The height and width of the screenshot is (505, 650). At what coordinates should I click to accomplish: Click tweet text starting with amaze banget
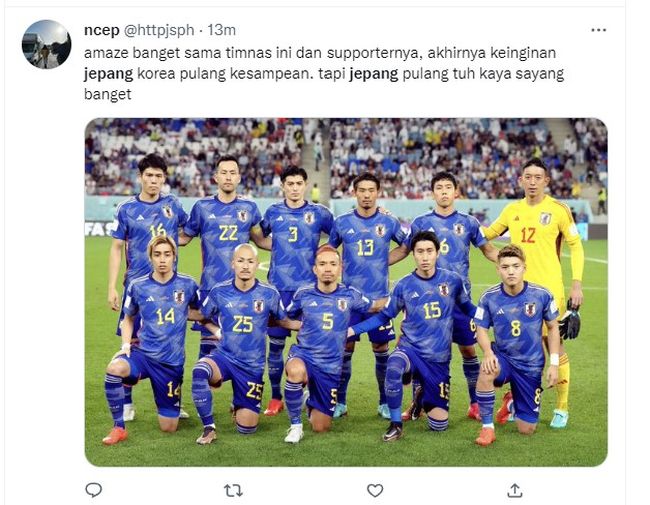[x=324, y=74]
